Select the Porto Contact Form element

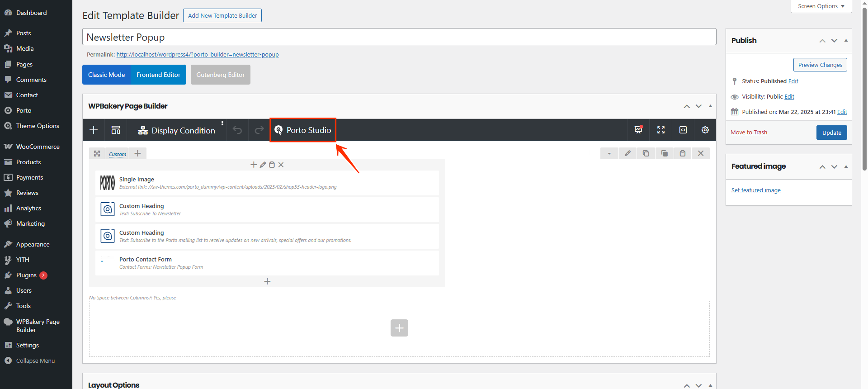pos(267,263)
